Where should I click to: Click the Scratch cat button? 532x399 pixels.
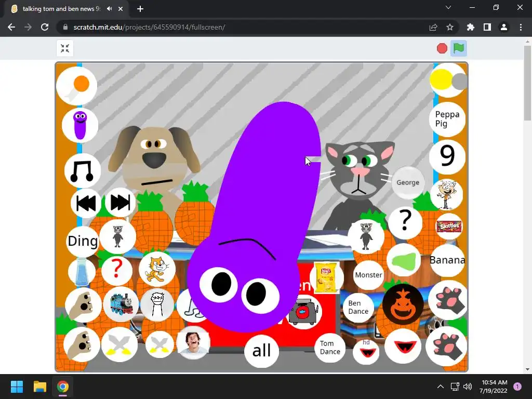tap(157, 269)
